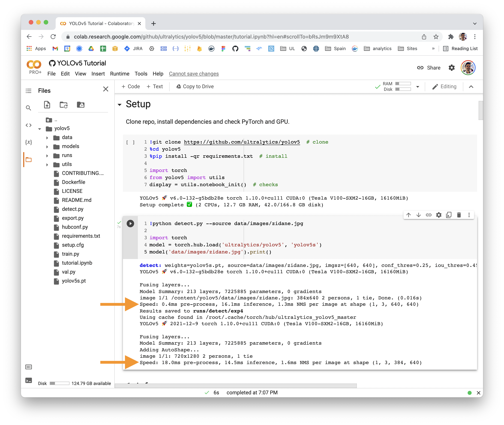Expand the data folder
Image resolution: width=504 pixels, height=425 pixels.
coord(47,138)
